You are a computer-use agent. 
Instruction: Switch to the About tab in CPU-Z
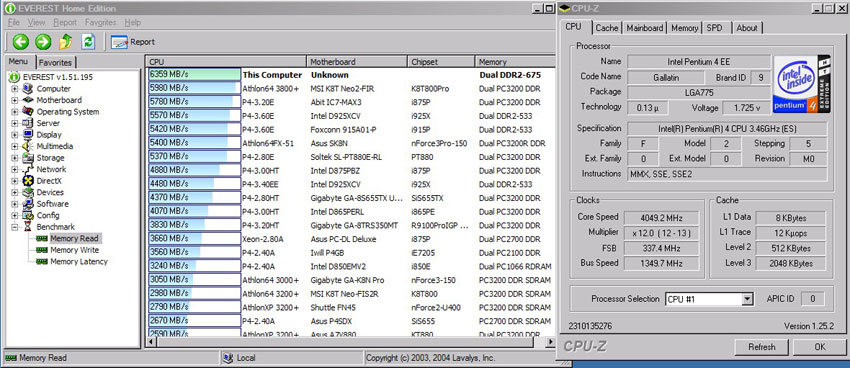coord(746,28)
